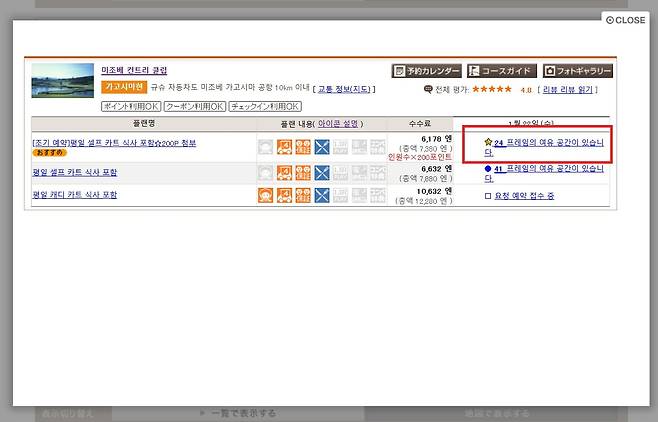This screenshot has width=658, height=422.
Task: Click the five-star overall rating
Action: (492, 89)
